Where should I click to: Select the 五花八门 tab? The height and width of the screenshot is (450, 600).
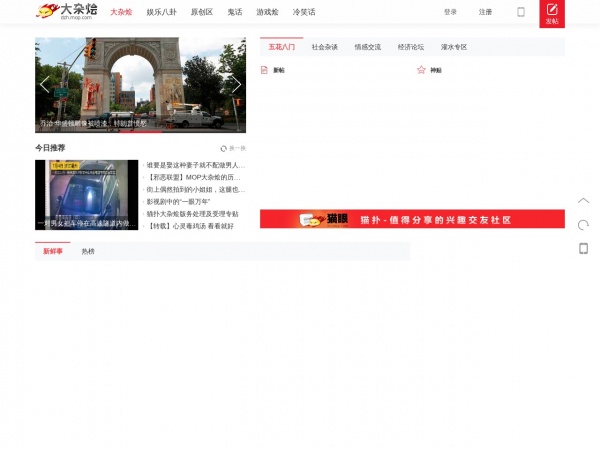click(282, 47)
